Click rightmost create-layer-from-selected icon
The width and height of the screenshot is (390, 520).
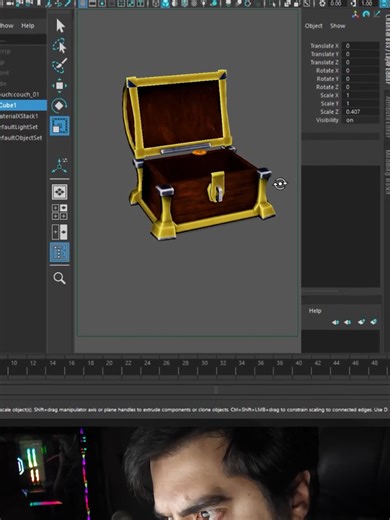click(374, 322)
